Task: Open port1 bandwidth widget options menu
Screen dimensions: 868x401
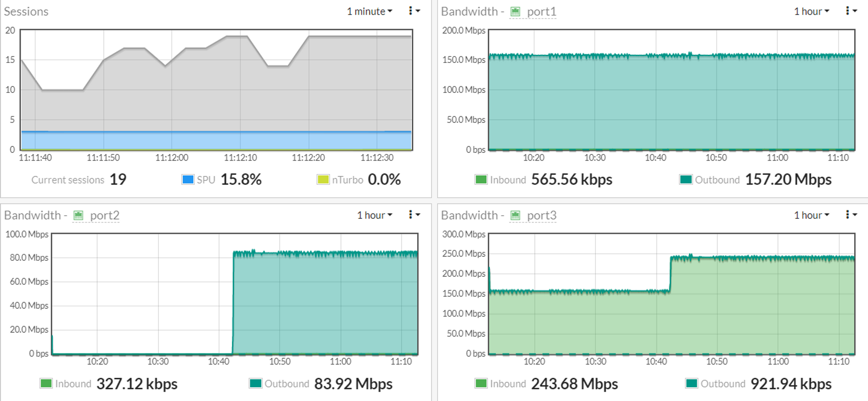Action: (x=851, y=11)
